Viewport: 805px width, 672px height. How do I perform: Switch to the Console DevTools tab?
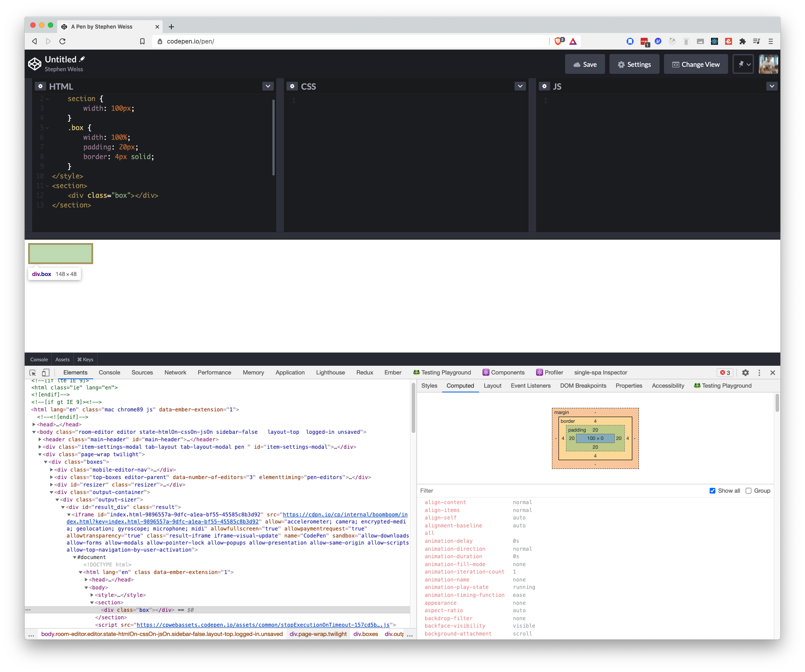coord(109,373)
